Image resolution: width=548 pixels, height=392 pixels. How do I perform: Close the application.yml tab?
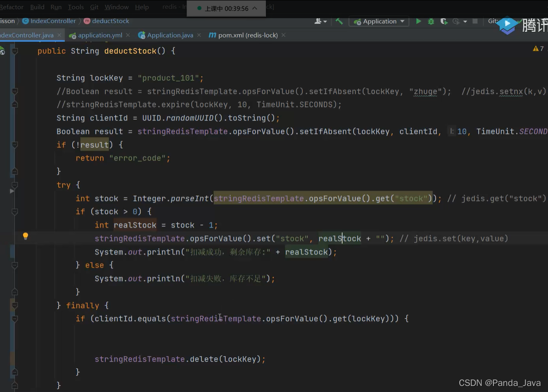(x=128, y=35)
